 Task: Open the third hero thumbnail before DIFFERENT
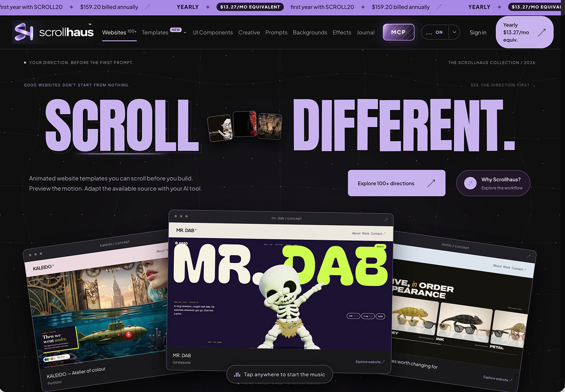click(x=270, y=126)
